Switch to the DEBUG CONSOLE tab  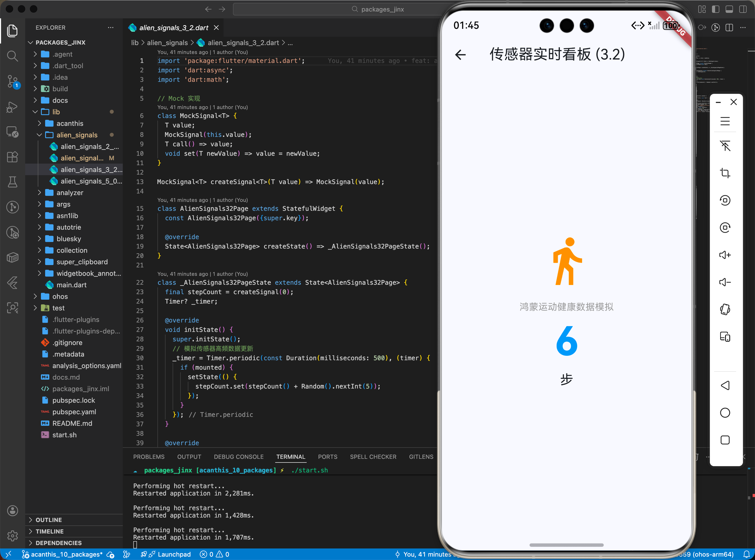pyautogui.click(x=238, y=457)
